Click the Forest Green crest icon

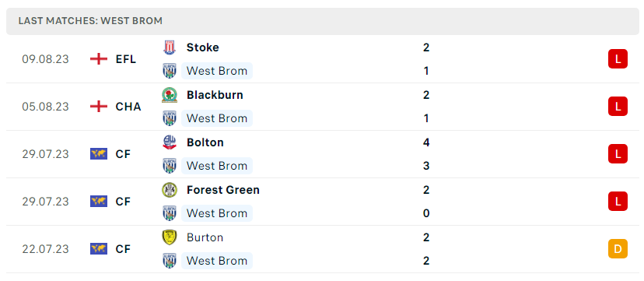point(170,190)
